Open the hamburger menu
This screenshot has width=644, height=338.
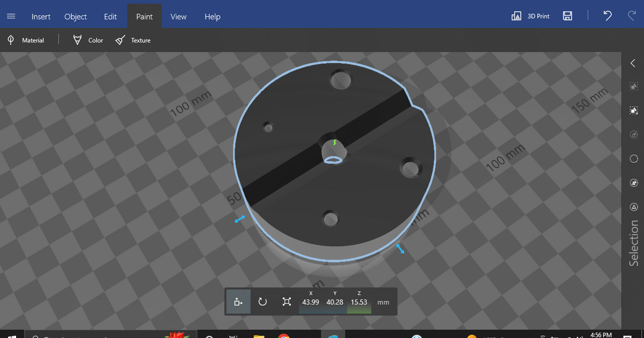[x=11, y=16]
